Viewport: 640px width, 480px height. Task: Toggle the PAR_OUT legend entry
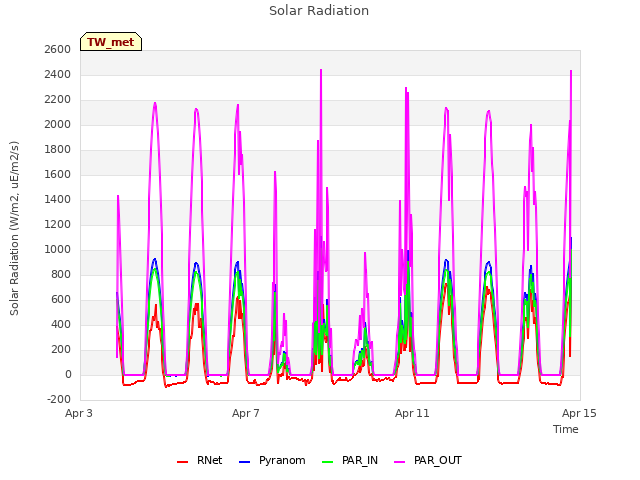point(428,460)
